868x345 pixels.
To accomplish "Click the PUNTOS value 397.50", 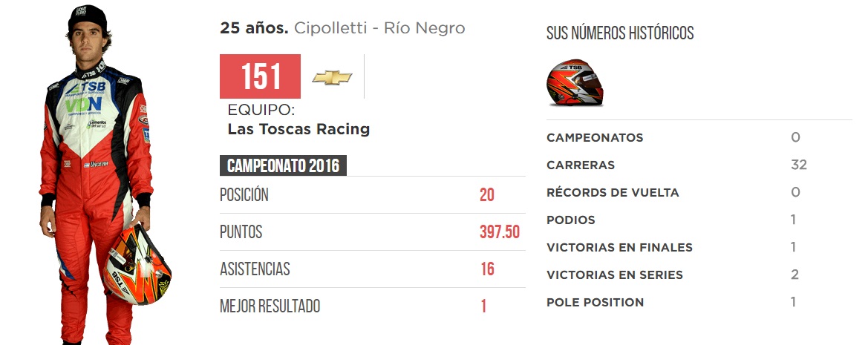I will (x=500, y=232).
